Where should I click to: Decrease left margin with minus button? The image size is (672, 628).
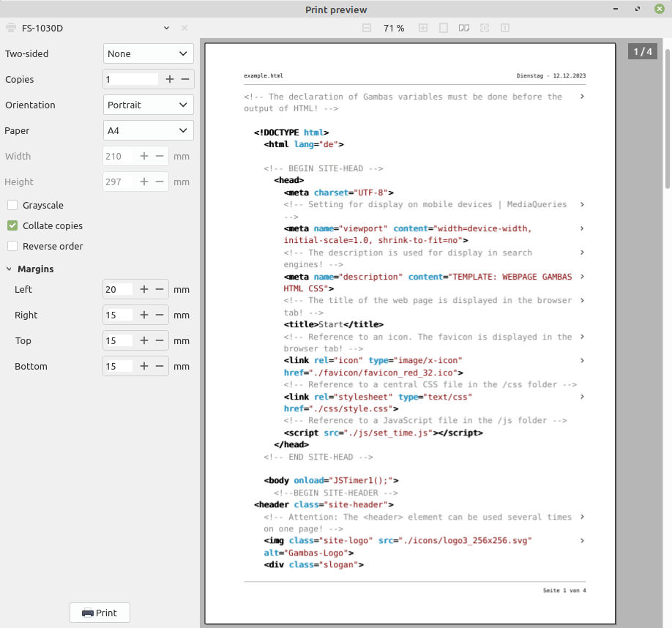coord(160,289)
